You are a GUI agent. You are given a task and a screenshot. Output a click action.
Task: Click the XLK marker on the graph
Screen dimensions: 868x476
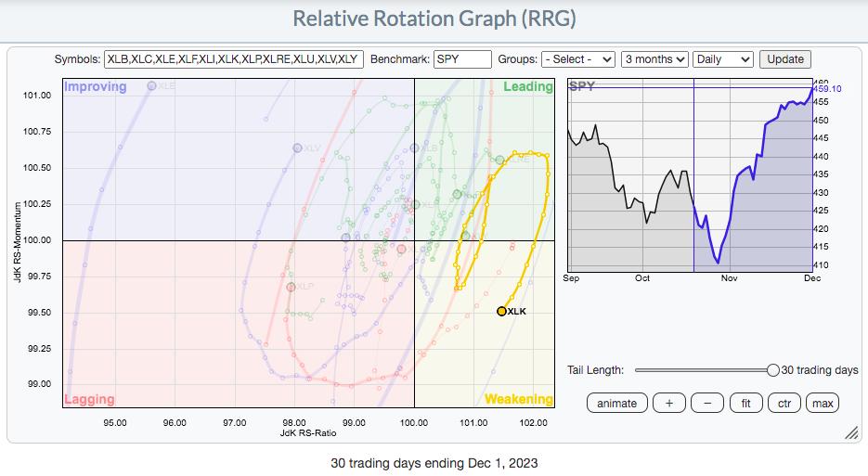click(x=501, y=312)
